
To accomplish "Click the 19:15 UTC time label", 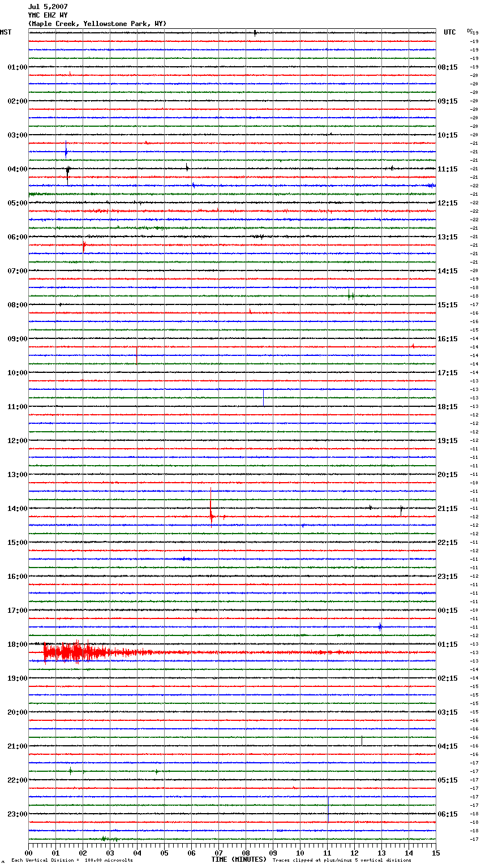I will click(448, 441).
